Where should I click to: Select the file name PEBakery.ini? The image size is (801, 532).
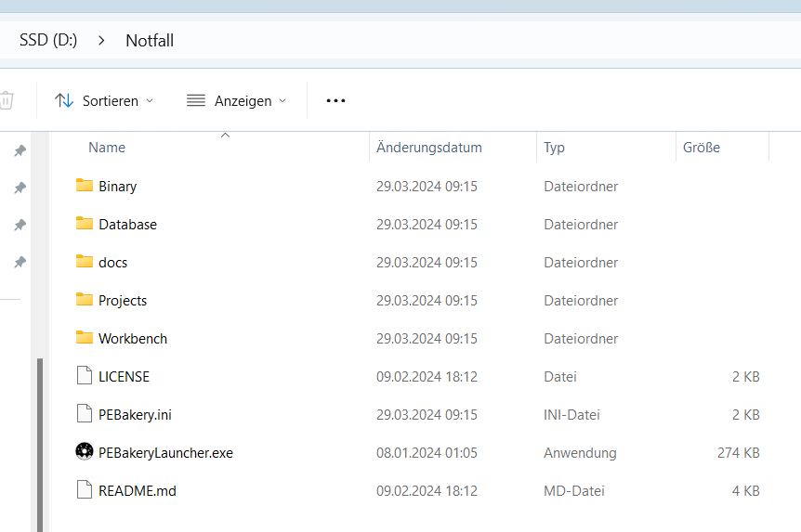point(135,415)
